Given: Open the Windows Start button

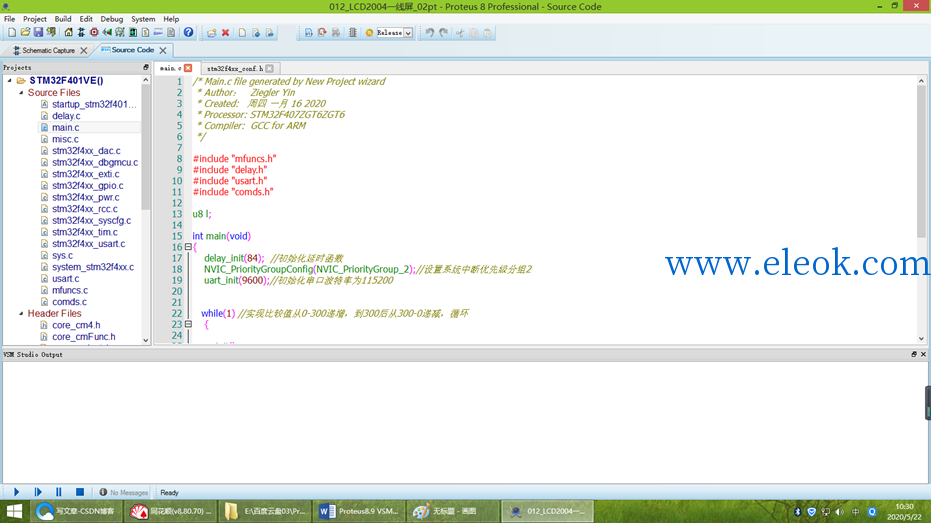Looking at the screenshot, I should pyautogui.click(x=14, y=511).
